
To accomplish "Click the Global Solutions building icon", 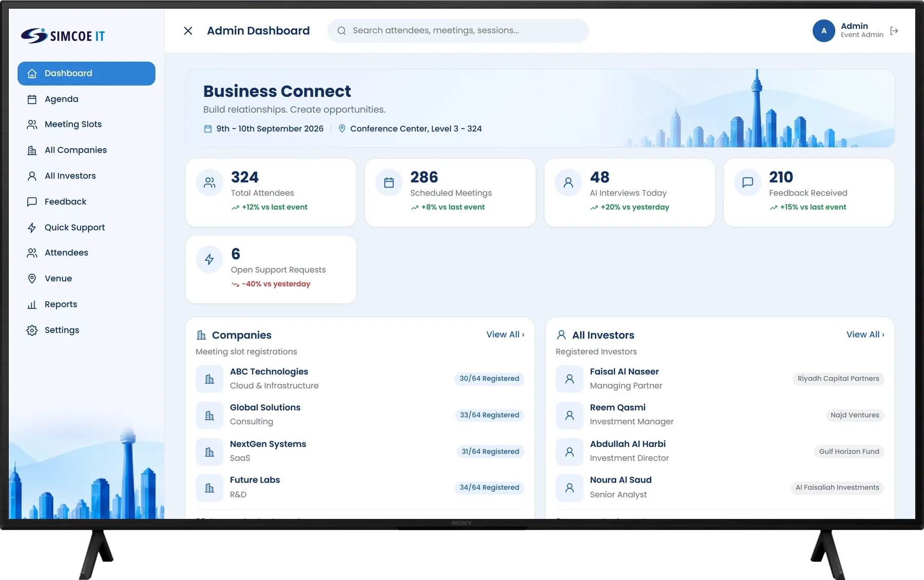I will click(209, 415).
